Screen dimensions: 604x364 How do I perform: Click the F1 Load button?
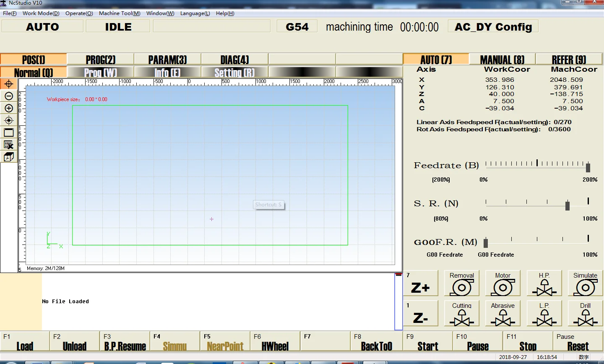25,341
